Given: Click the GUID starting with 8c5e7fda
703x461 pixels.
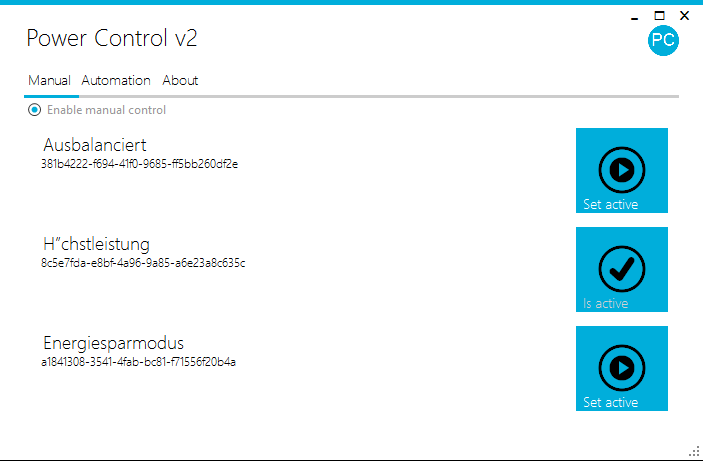Looking at the screenshot, I should 143,263.
